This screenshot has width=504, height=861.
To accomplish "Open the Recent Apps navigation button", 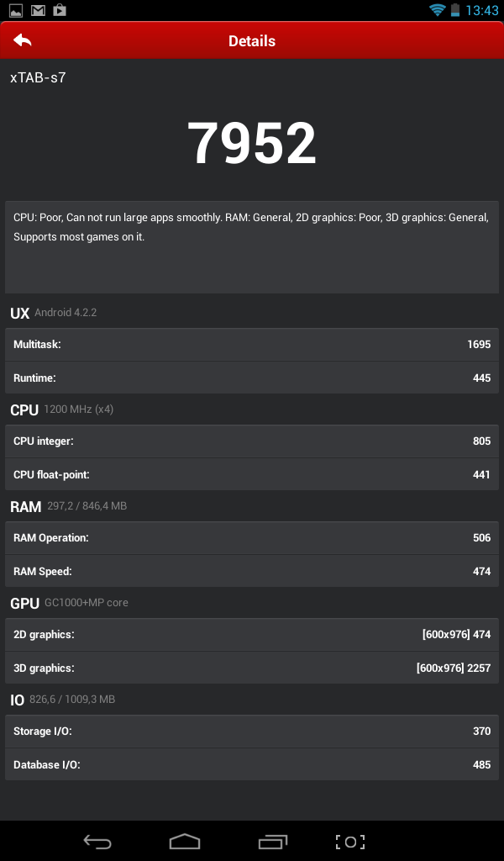I will pyautogui.click(x=273, y=841).
